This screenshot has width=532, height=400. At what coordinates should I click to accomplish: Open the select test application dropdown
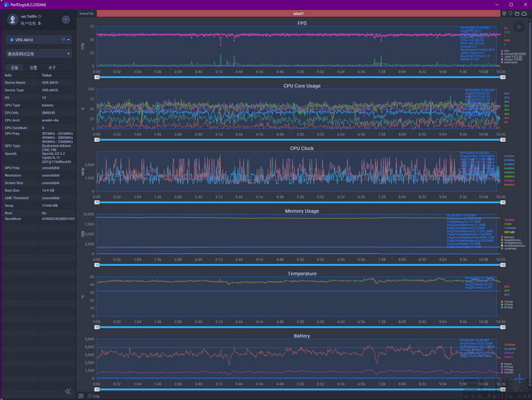(x=39, y=54)
